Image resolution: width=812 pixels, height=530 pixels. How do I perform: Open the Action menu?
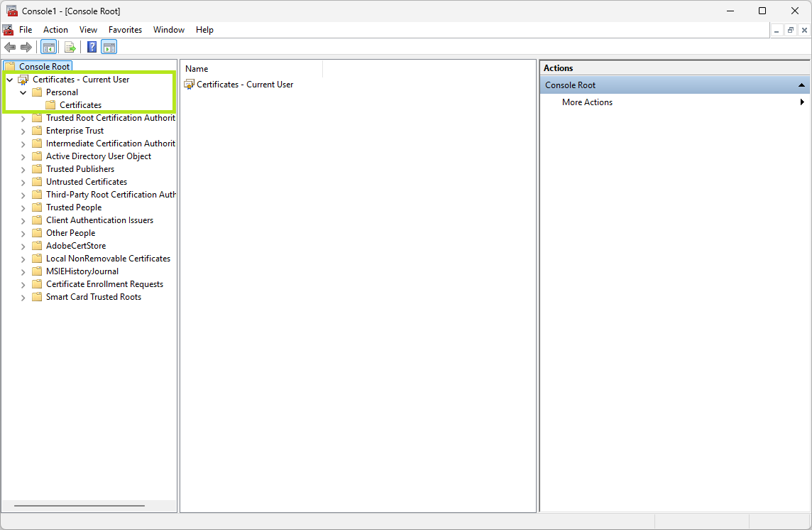[x=55, y=30]
